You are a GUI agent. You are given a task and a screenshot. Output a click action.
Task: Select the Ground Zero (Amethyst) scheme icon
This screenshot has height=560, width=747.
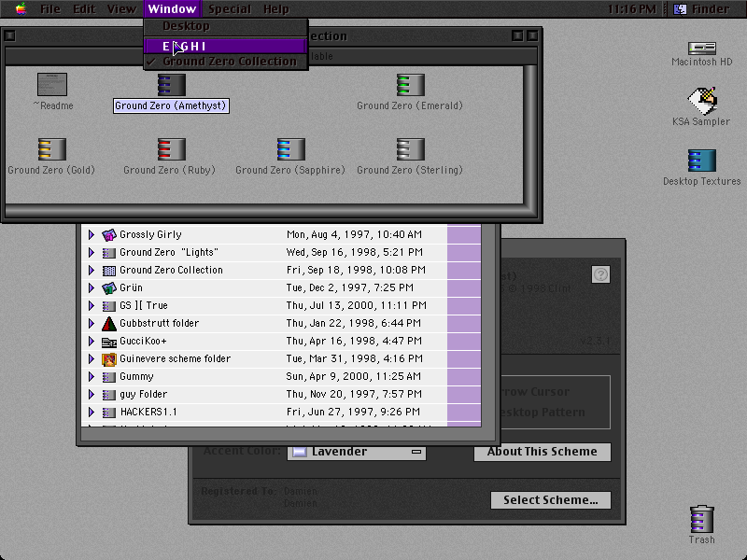coord(172,84)
